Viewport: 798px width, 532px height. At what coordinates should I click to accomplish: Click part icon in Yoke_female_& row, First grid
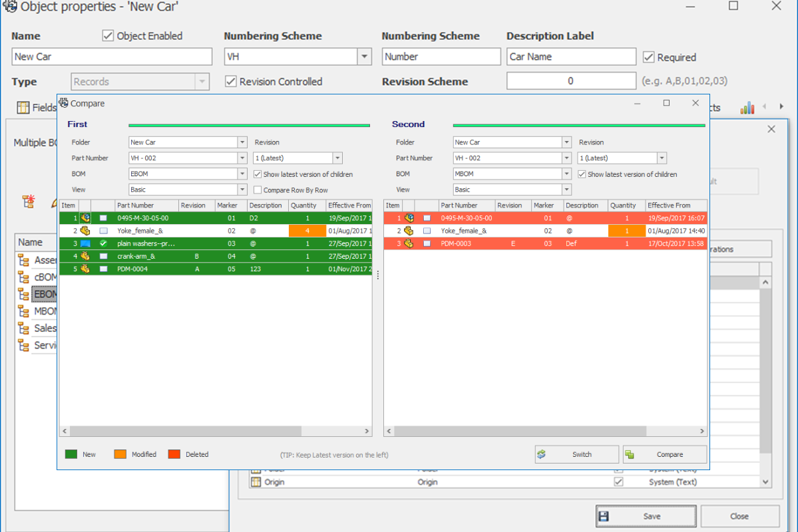click(85, 231)
